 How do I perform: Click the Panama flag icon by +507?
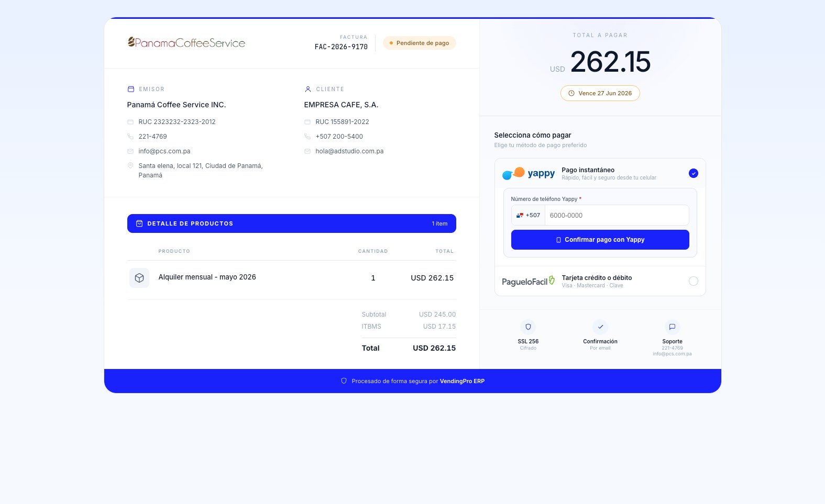[x=520, y=215]
